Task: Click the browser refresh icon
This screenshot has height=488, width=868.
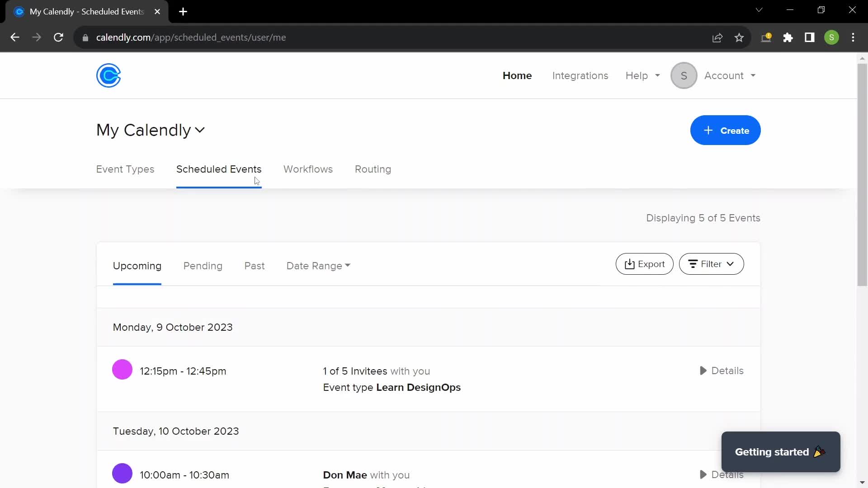Action: [58, 38]
